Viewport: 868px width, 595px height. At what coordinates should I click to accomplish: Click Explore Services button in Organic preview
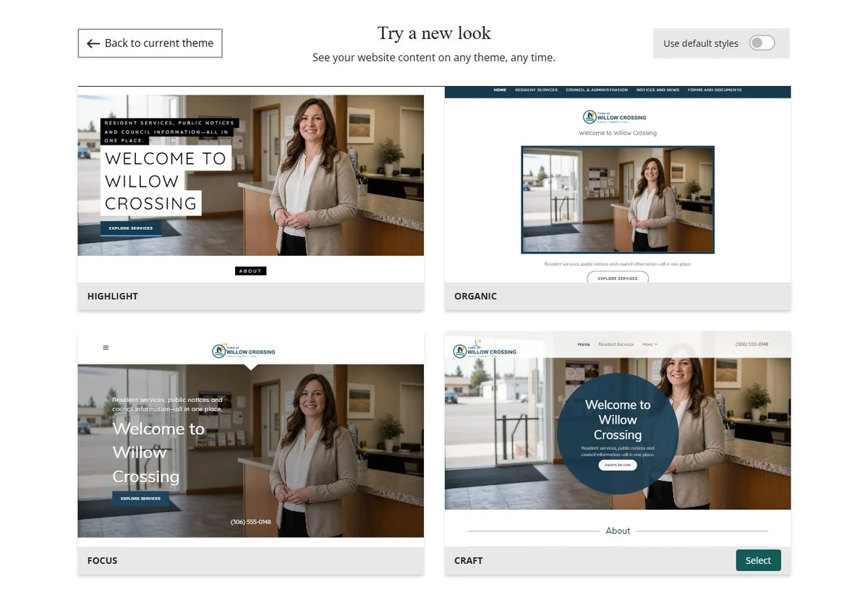pyautogui.click(x=618, y=278)
